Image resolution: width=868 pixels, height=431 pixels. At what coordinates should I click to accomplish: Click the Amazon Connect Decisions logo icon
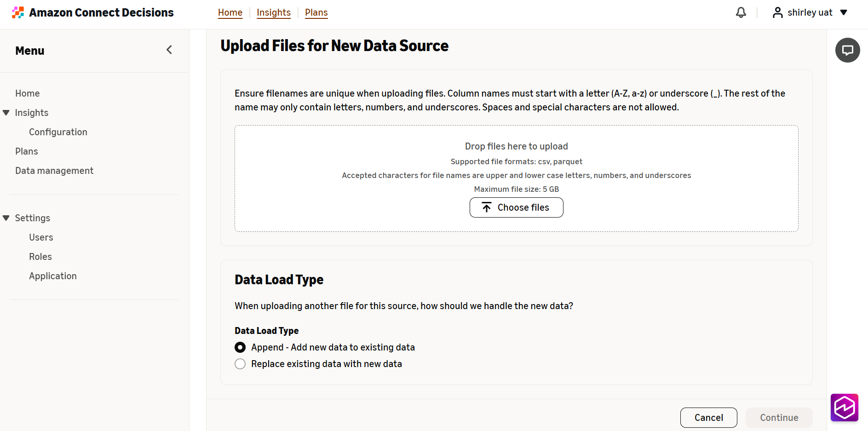[x=18, y=12]
